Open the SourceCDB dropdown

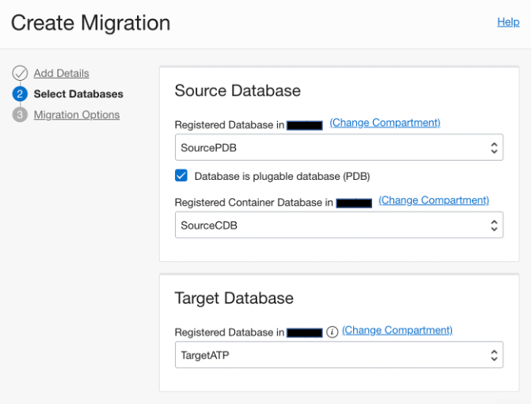[x=339, y=225]
